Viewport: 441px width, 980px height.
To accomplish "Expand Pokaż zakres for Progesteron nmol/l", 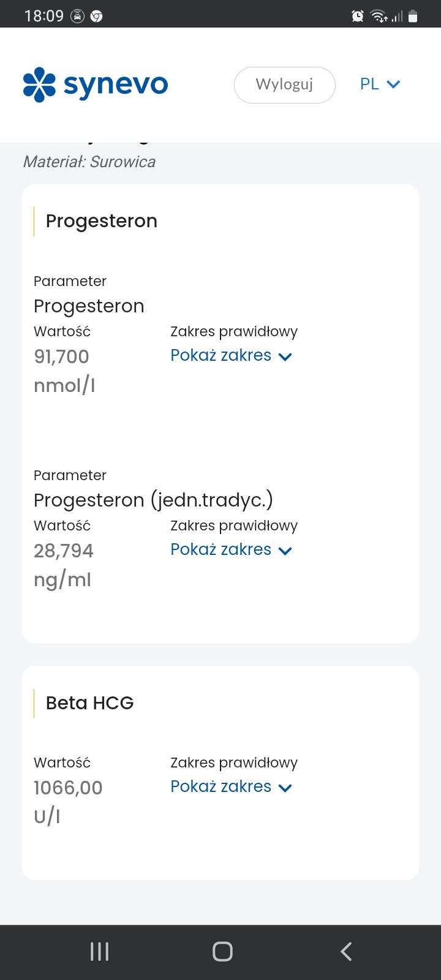I will (231, 356).
